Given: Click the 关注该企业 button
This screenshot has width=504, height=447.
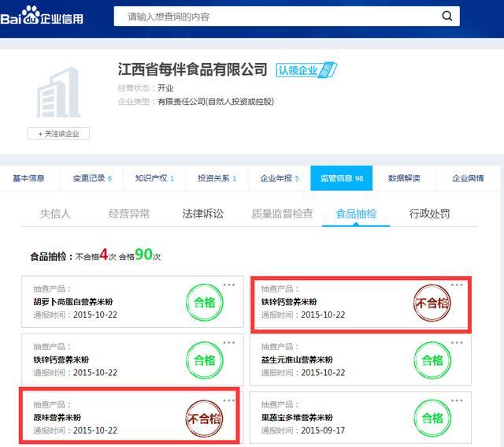Looking at the screenshot, I should (58, 134).
